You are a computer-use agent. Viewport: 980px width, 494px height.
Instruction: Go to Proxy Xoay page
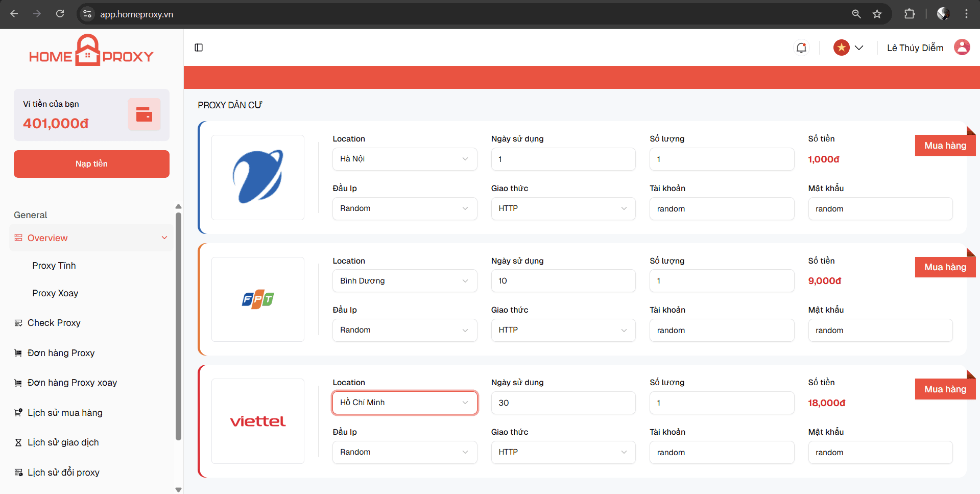point(55,293)
